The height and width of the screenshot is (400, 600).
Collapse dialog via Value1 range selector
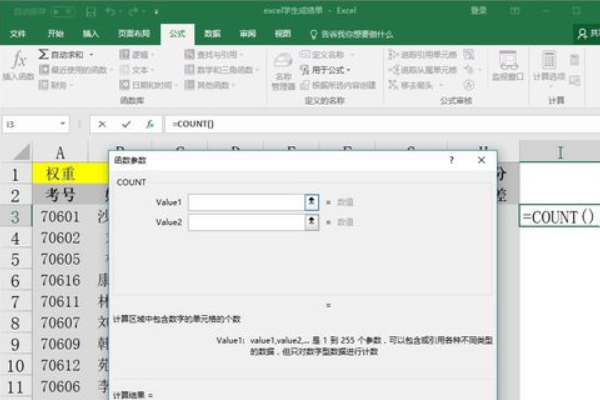311,202
